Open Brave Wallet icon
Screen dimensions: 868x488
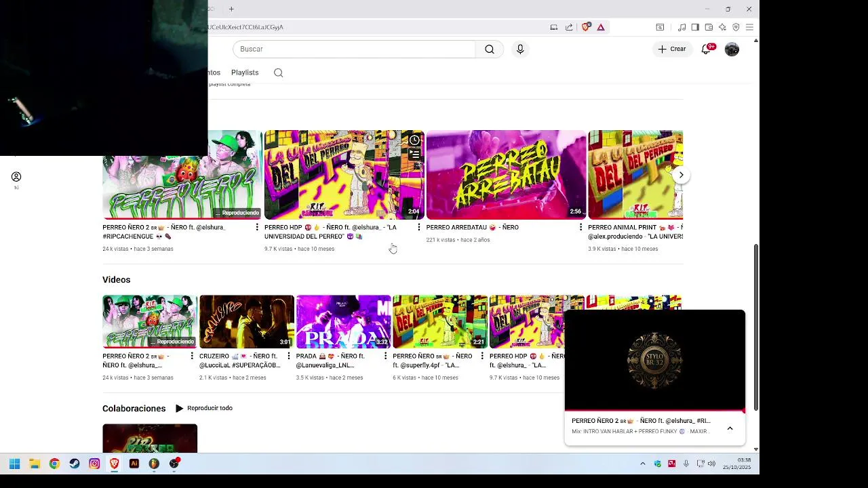pyautogui.click(x=709, y=27)
